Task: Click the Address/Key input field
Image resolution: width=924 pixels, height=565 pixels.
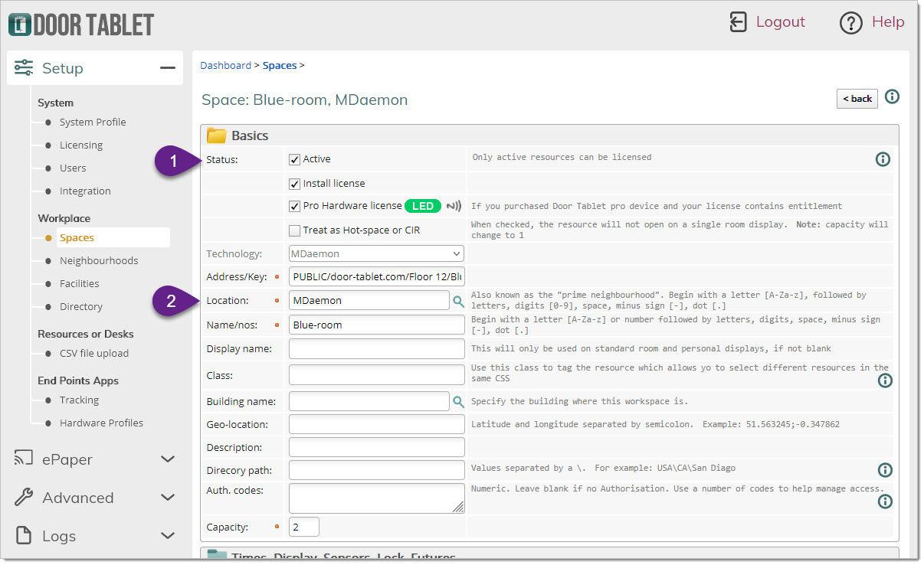Action: pos(377,276)
